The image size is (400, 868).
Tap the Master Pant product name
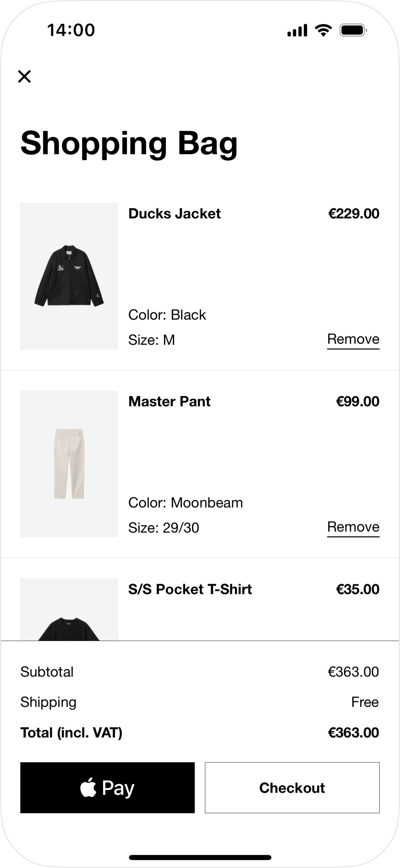tap(169, 401)
